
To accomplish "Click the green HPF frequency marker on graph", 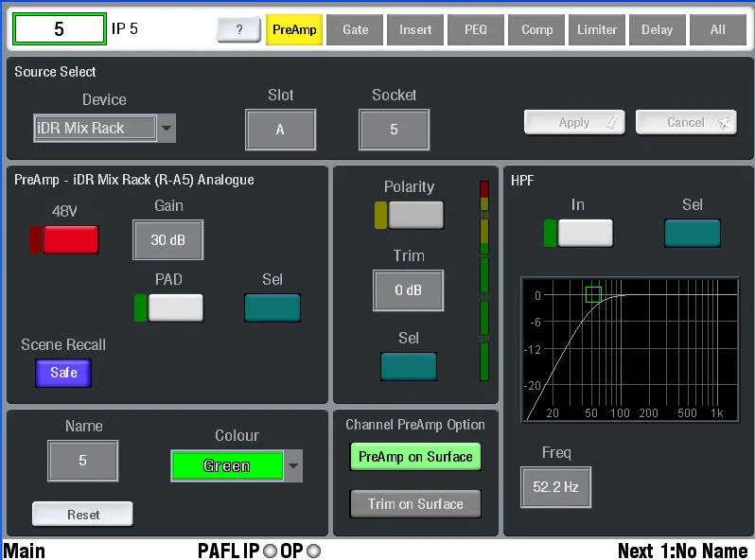I will coord(593,295).
